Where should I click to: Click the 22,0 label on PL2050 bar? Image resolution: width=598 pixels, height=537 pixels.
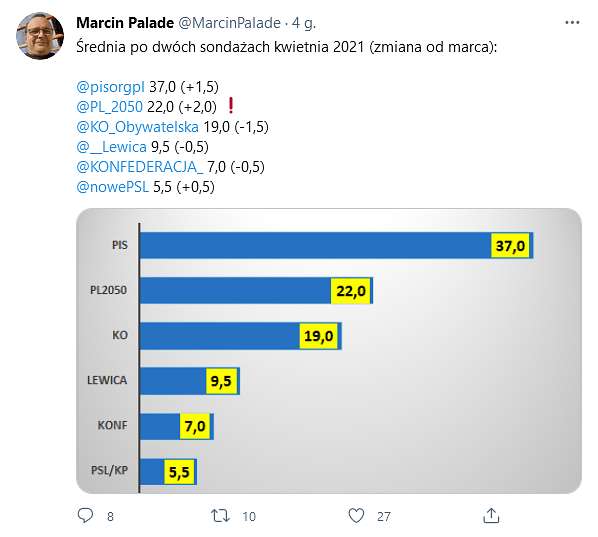(x=350, y=291)
